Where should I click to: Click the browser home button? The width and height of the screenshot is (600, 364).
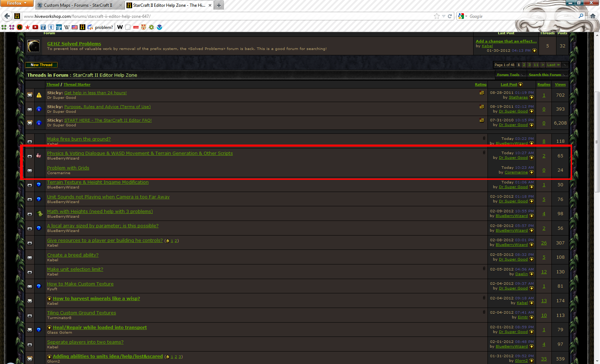[x=593, y=16]
